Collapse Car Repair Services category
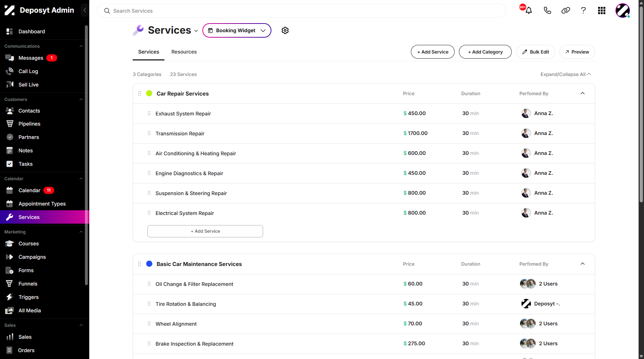 [583, 93]
